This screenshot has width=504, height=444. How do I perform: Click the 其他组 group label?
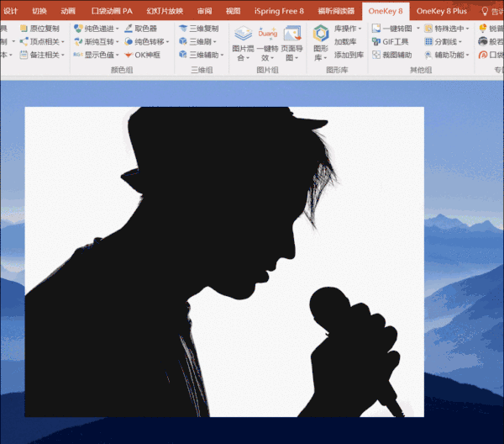point(421,70)
